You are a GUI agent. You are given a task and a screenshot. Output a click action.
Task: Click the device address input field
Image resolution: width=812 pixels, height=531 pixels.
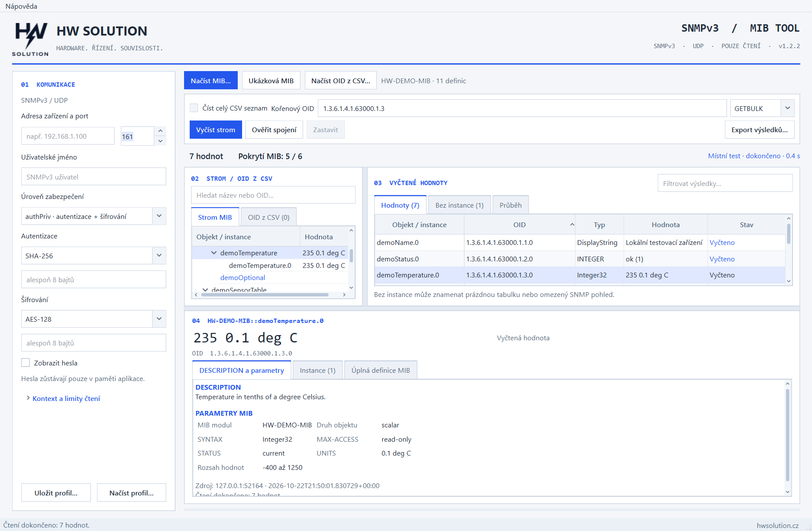[x=68, y=136]
